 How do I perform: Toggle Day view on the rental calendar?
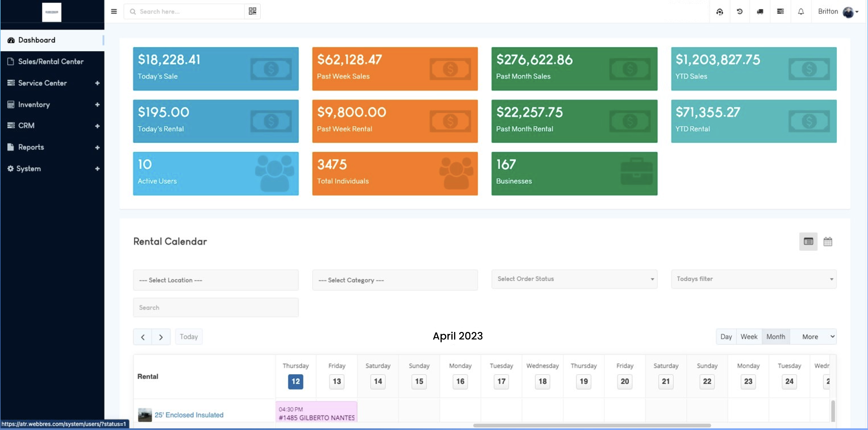coord(726,336)
